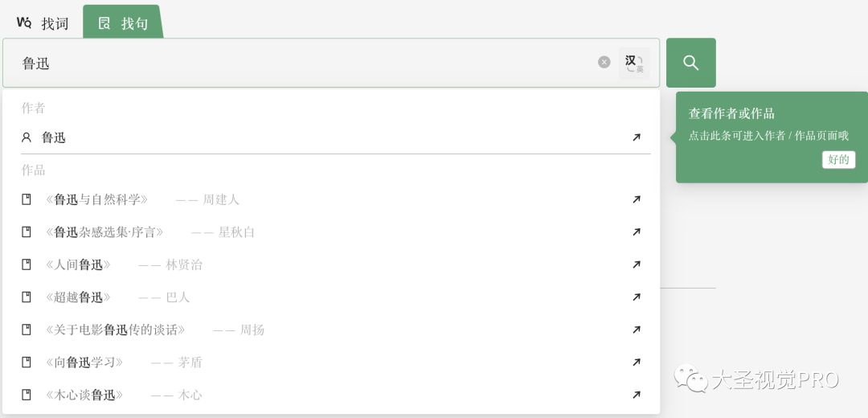Click arrow icon for 《人间鲁迅》
868x418 pixels.
[637, 264]
